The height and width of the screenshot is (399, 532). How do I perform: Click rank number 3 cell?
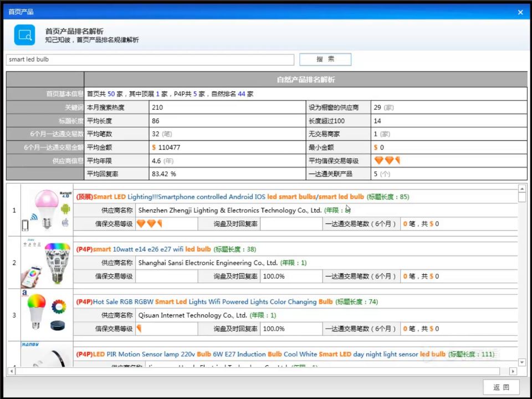(14, 315)
